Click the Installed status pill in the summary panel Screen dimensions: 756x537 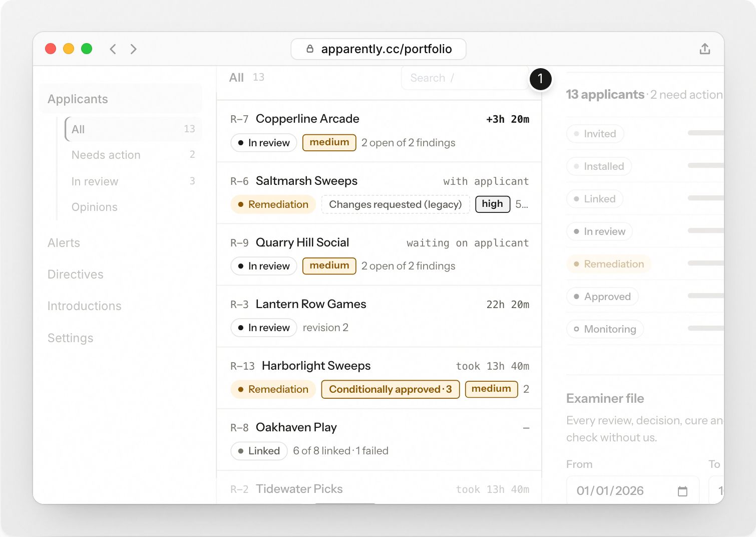tap(599, 166)
